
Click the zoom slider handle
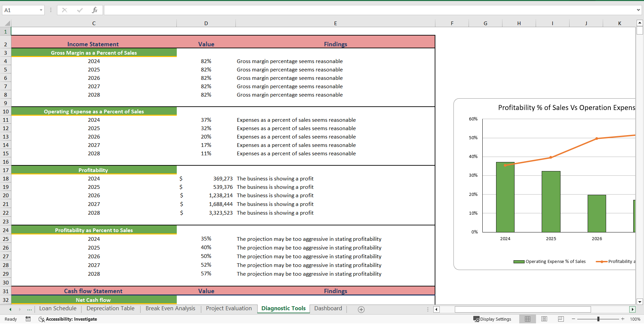[x=598, y=319]
